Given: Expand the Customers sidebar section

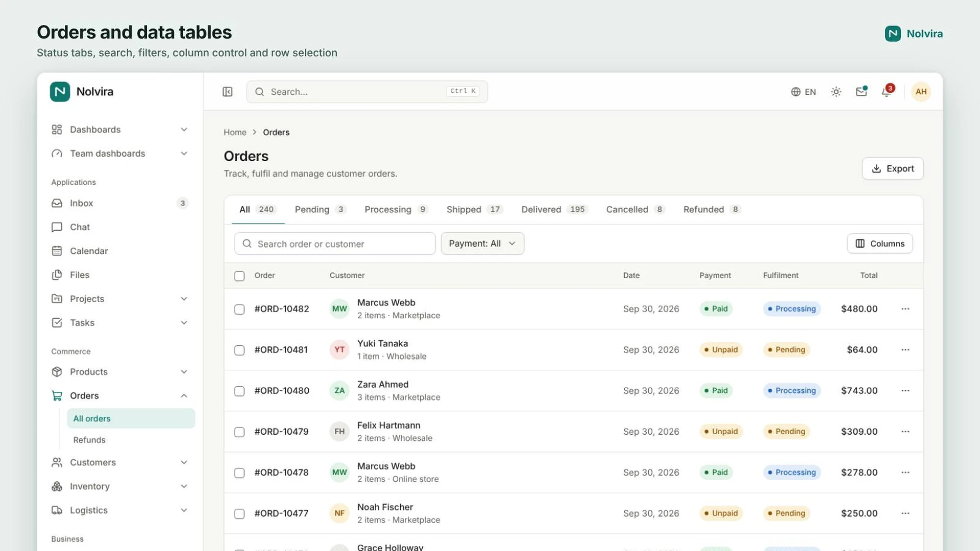Looking at the screenshot, I should point(119,462).
